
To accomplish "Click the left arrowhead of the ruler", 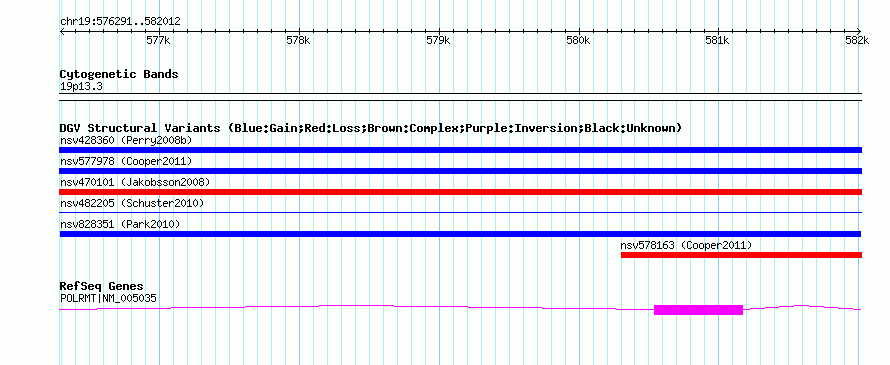I will 62,32.
